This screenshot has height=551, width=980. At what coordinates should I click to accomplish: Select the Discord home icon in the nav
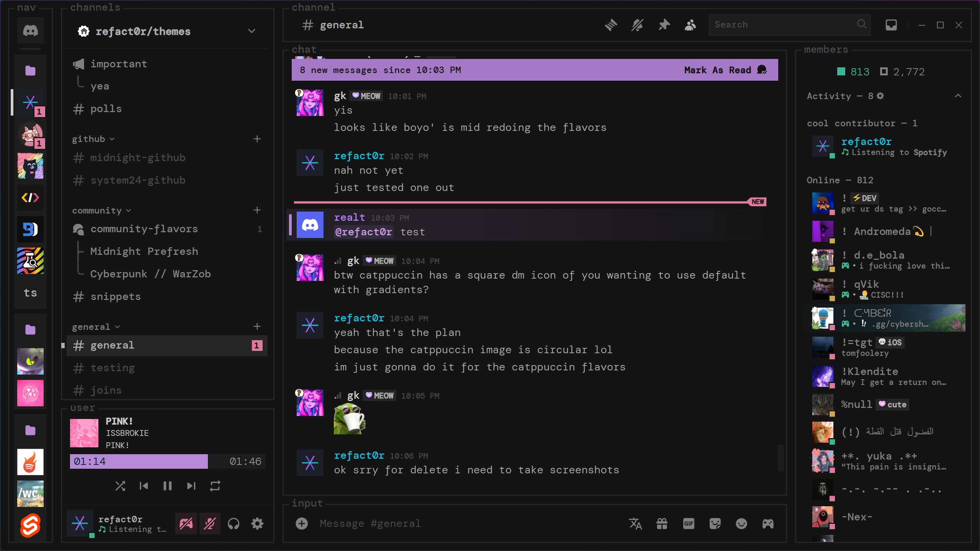click(30, 30)
